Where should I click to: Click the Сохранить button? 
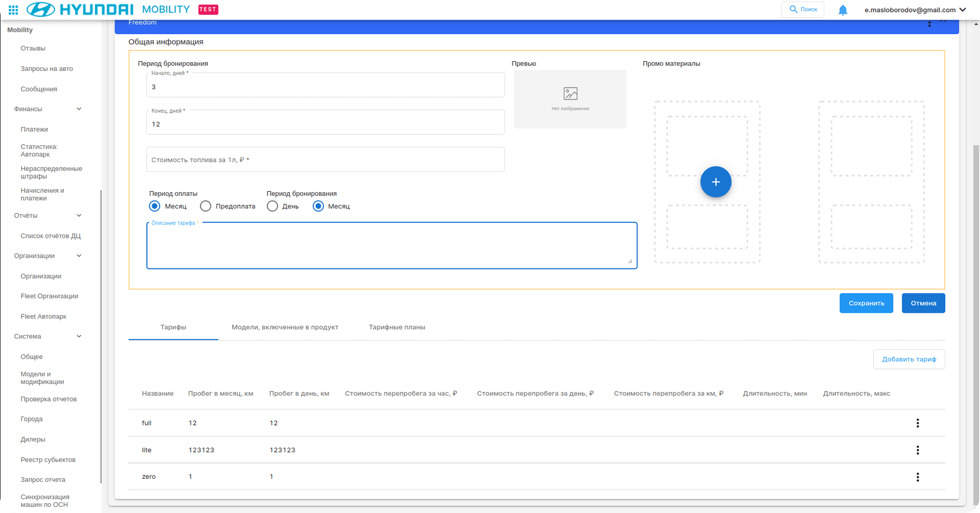pyautogui.click(x=866, y=303)
